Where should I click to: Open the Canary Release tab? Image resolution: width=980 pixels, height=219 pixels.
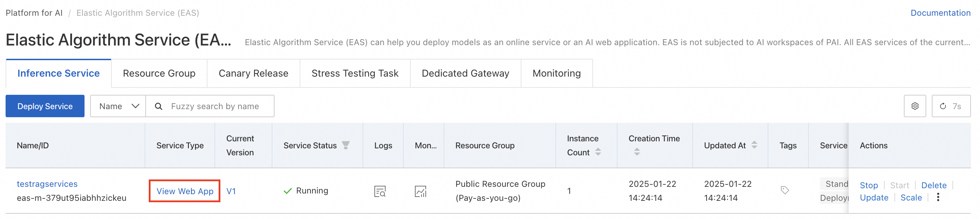(x=253, y=73)
